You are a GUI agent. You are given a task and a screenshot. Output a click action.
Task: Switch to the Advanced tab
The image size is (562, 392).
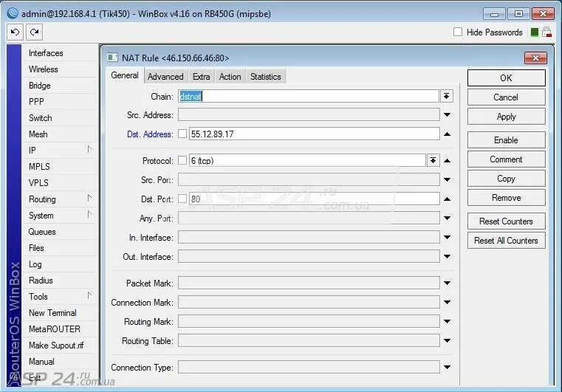pos(165,77)
